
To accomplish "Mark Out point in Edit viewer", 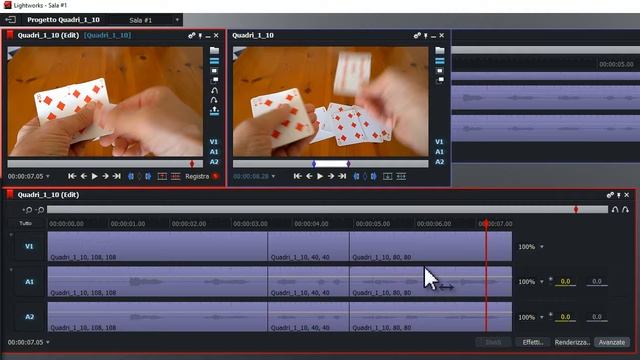I will tap(148, 176).
